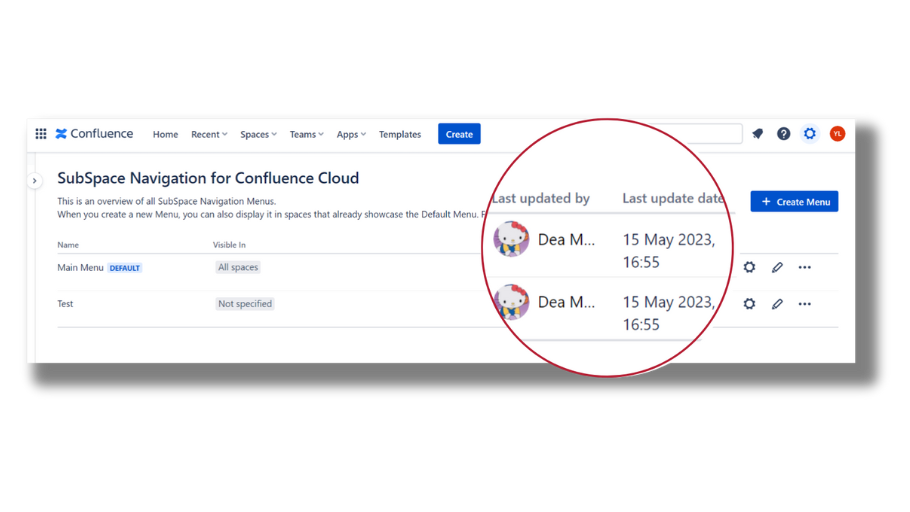Click the blue Create button

click(459, 134)
